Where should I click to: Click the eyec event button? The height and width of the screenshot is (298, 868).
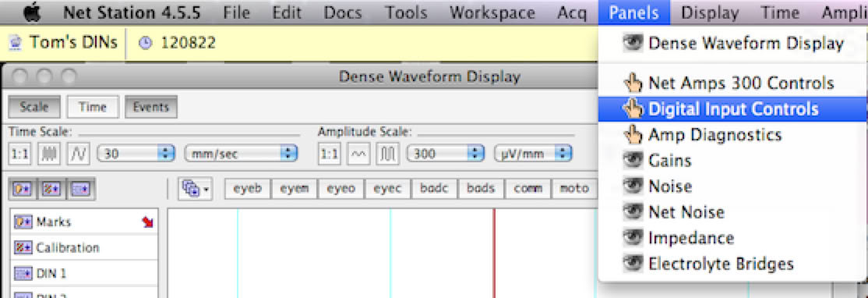pyautogui.click(x=387, y=189)
